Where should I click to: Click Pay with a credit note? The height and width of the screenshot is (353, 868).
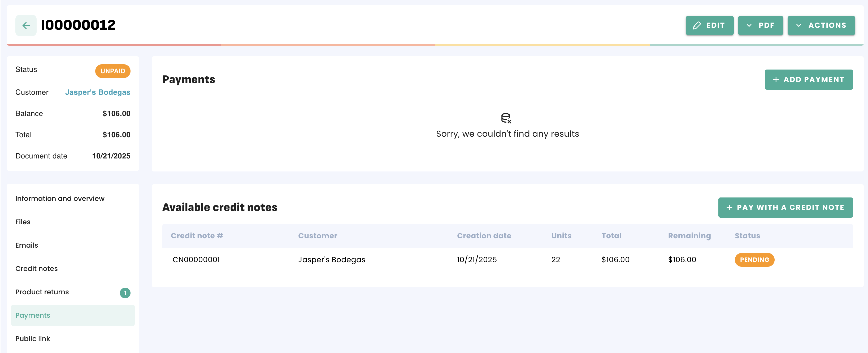click(785, 207)
